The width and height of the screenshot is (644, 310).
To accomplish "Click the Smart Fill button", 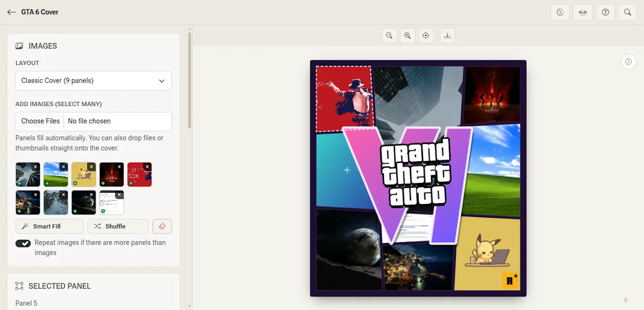I will [x=50, y=226].
